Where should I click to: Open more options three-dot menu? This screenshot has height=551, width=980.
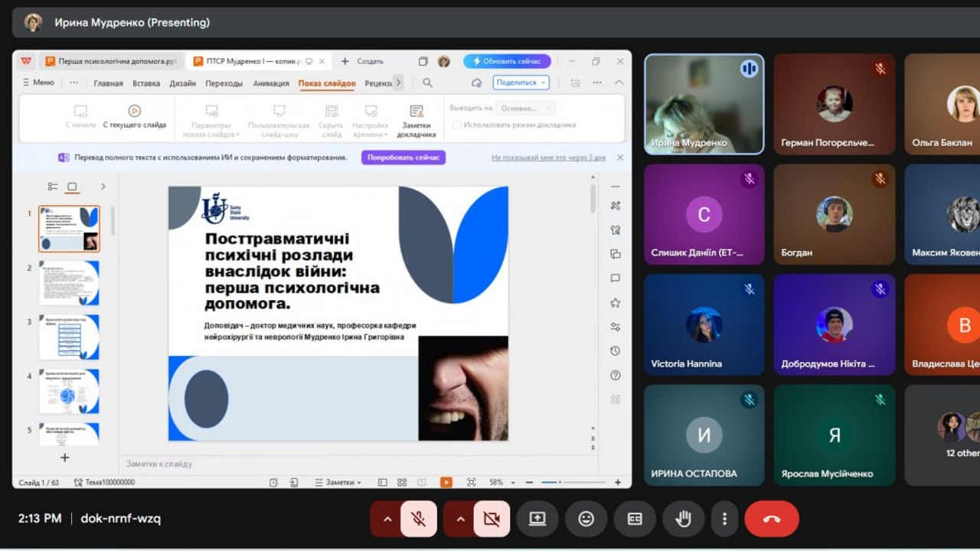click(x=724, y=519)
